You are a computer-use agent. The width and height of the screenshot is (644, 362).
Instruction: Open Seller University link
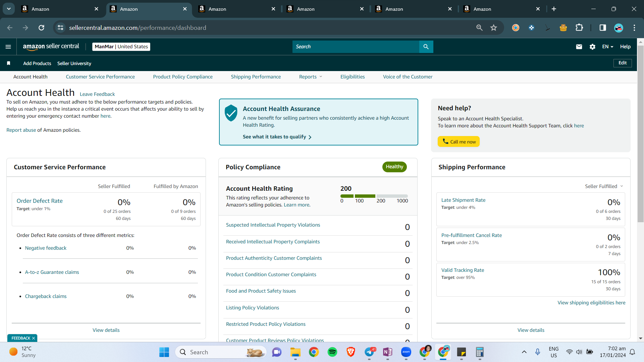pos(74,63)
